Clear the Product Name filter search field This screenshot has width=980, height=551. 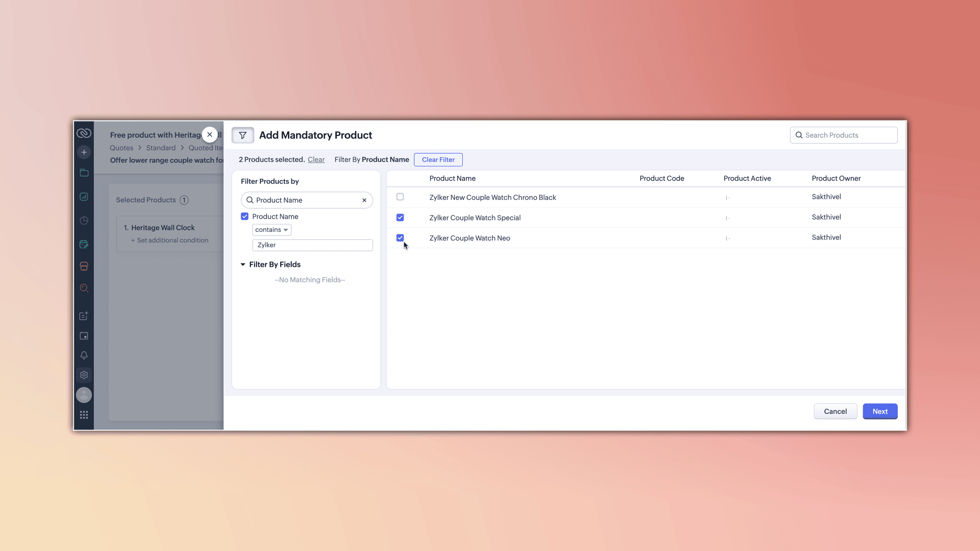tap(364, 200)
